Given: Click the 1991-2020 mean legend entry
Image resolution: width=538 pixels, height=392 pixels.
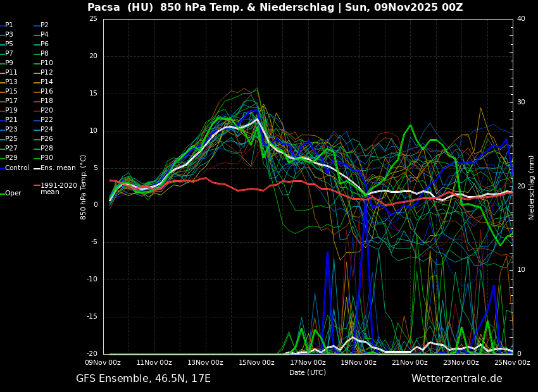Looking at the screenshot, I should (x=58, y=189).
